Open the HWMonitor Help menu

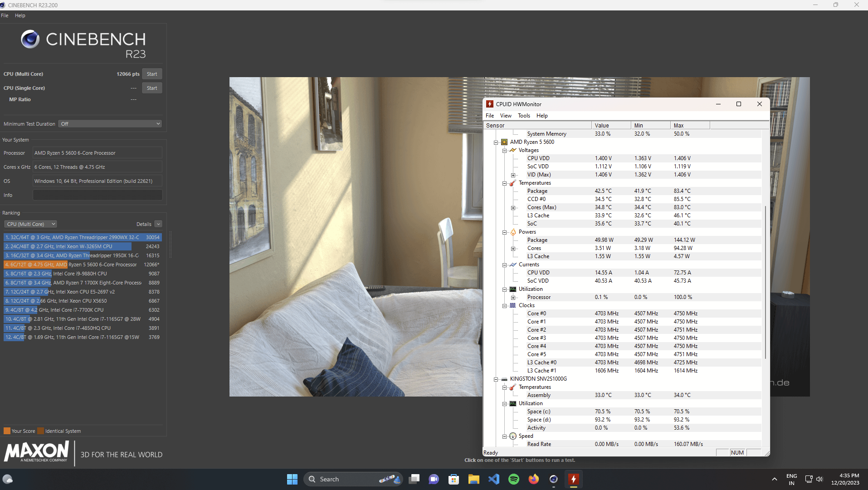542,116
